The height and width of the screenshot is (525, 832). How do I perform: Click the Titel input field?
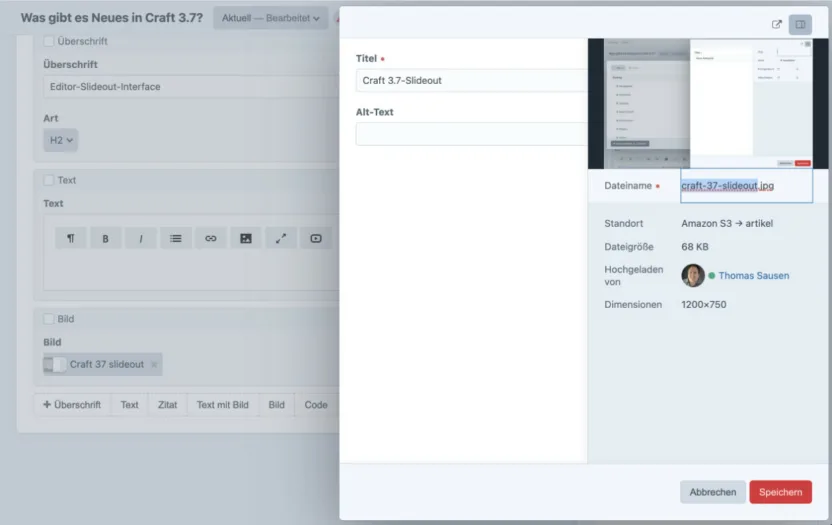click(x=471, y=80)
